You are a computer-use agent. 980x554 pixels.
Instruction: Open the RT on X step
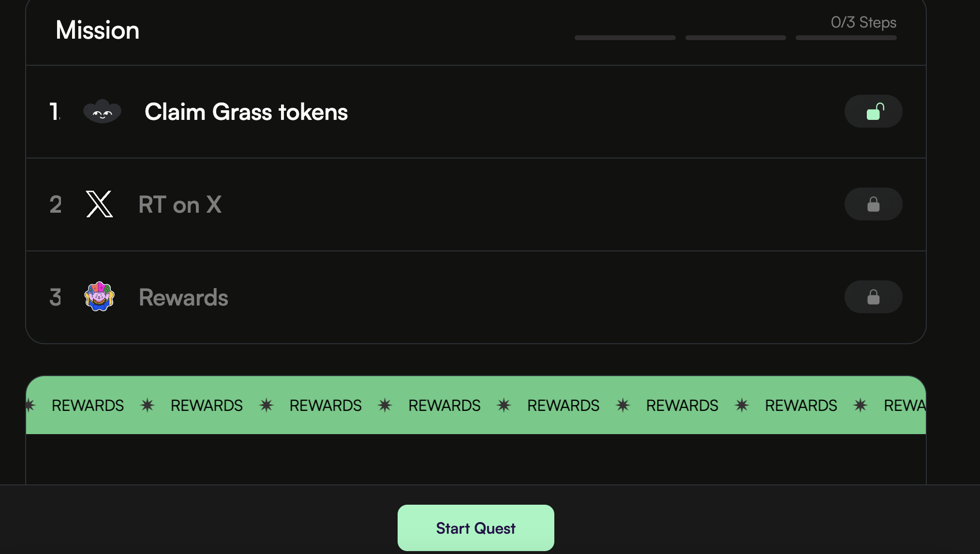tap(476, 204)
